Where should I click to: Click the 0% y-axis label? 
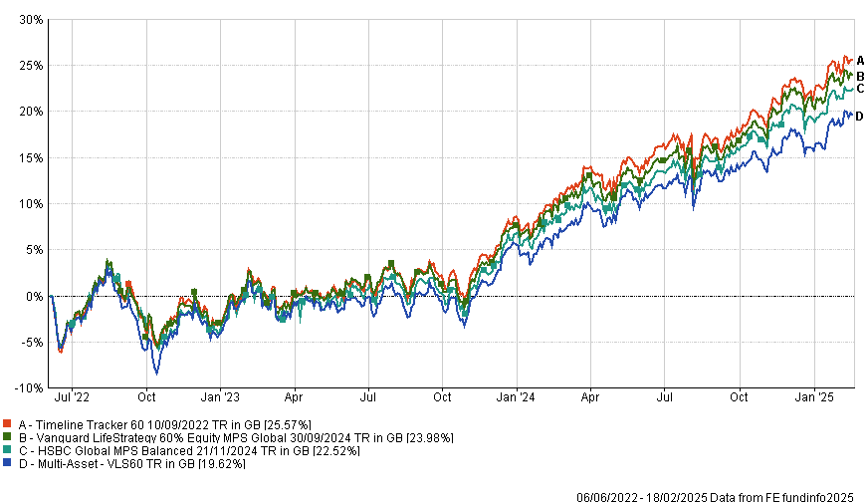pos(35,296)
